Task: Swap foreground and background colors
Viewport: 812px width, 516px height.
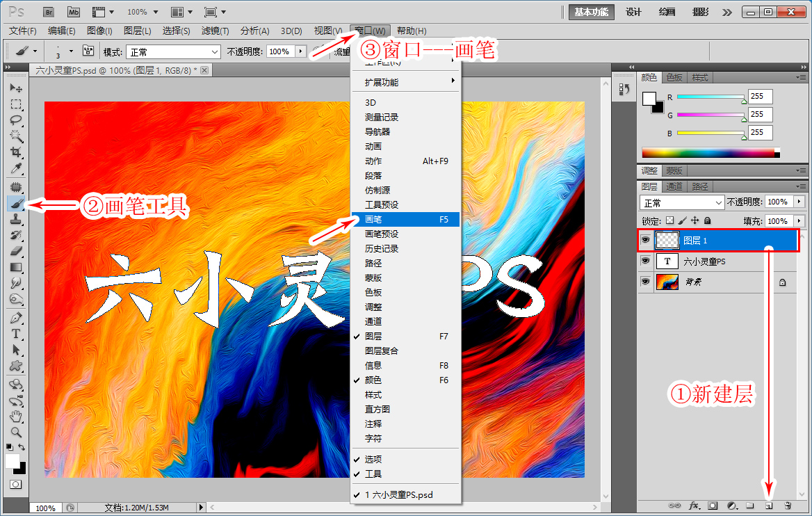Action: [x=22, y=447]
